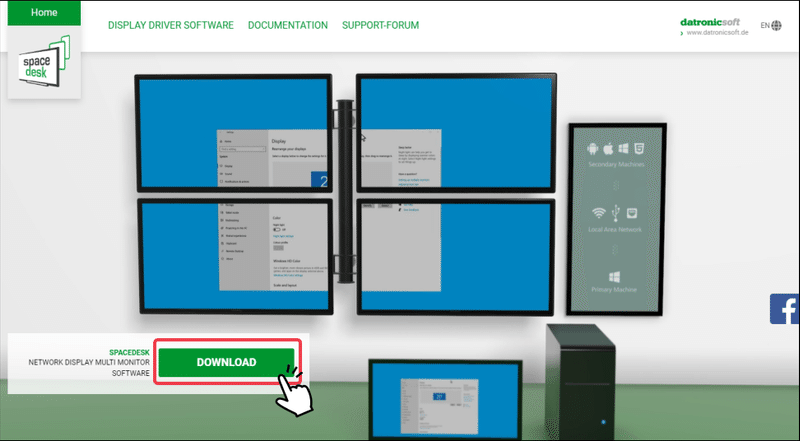Click the HTML5 icon on panel
Screen dimensions: 800x441
639,149
